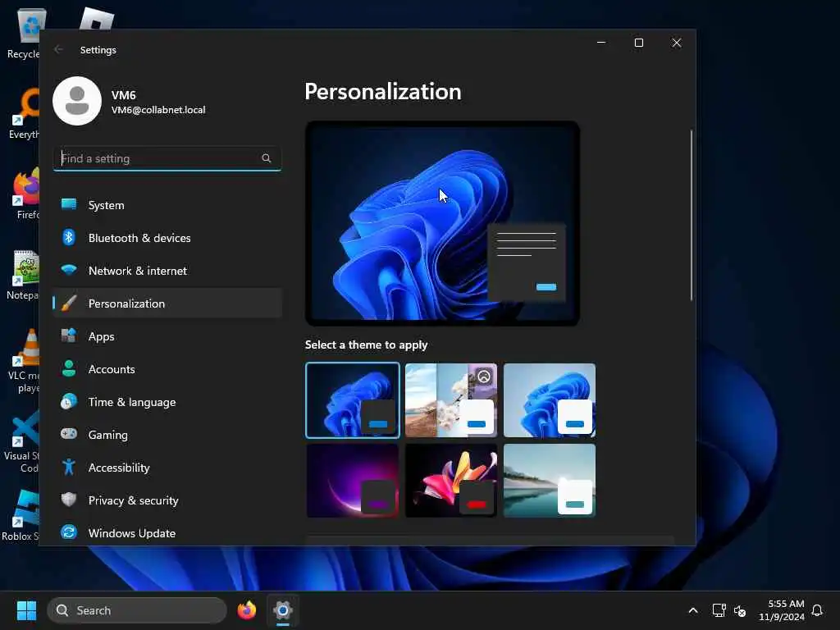
Task: Go to the Accessibility settings
Action: [167, 467]
